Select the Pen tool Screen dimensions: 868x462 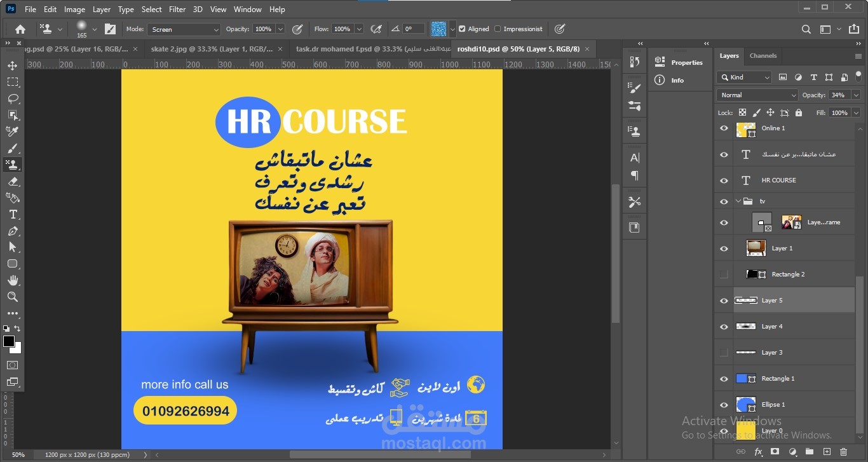12,231
